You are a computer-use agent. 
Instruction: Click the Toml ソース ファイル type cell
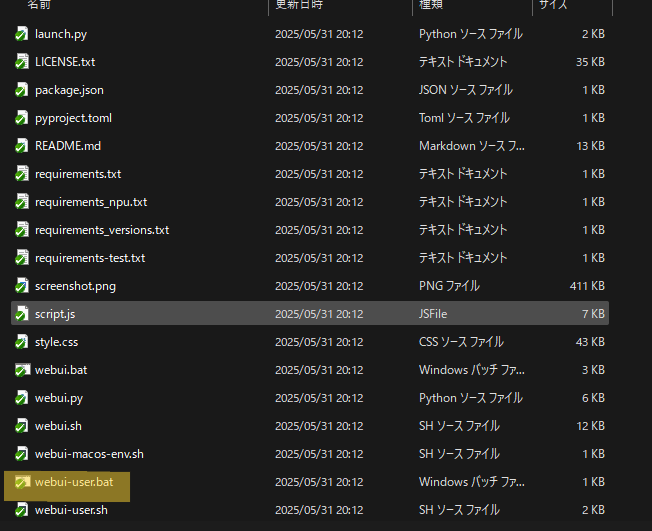coord(464,118)
